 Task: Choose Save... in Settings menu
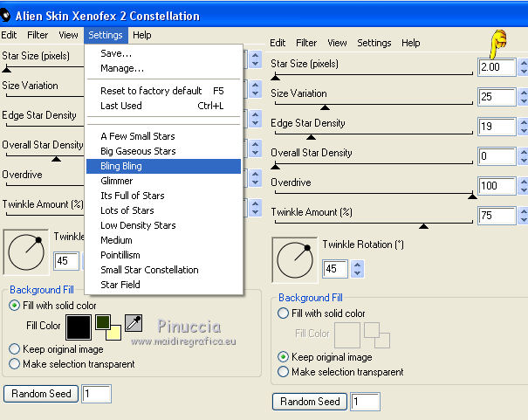163,53
